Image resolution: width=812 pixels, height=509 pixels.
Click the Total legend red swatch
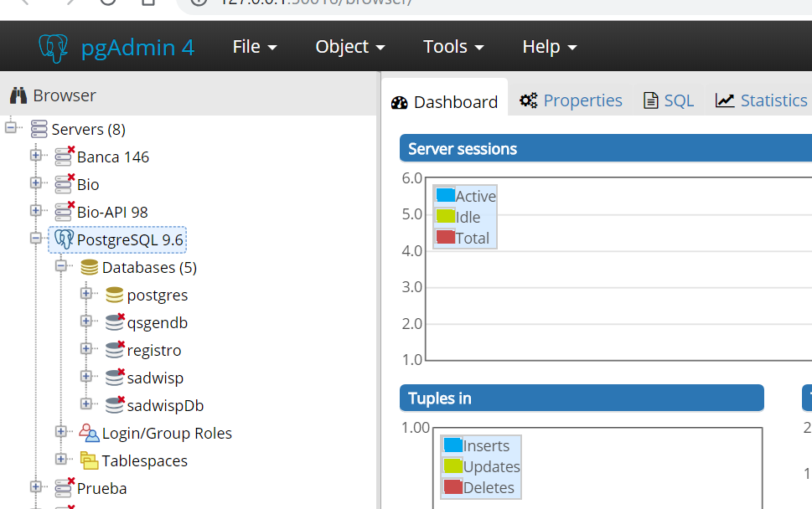[445, 237]
